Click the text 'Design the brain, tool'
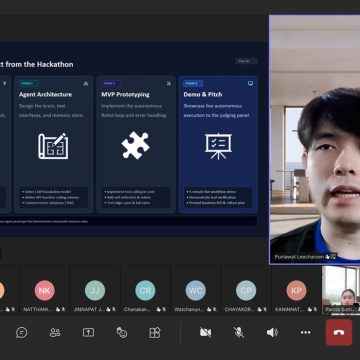Viewport: 360px width, 360px height. 42,106
